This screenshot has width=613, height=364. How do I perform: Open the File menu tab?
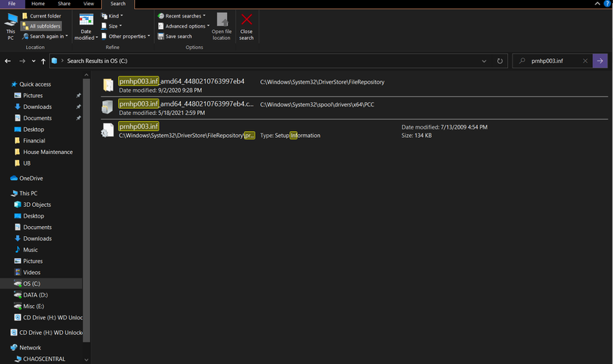click(x=12, y=4)
